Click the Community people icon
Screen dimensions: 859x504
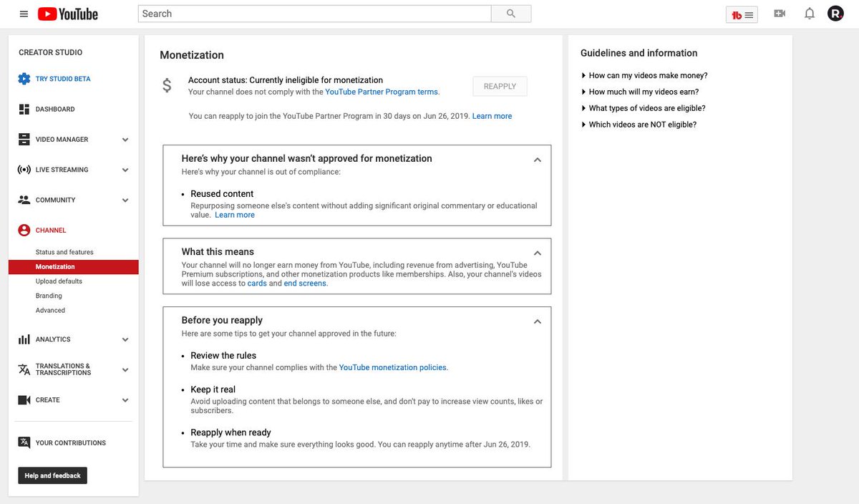pos(24,200)
